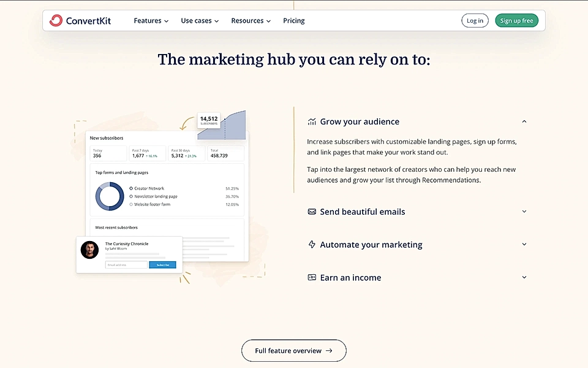Open the Resources dropdown menu

[251, 20]
